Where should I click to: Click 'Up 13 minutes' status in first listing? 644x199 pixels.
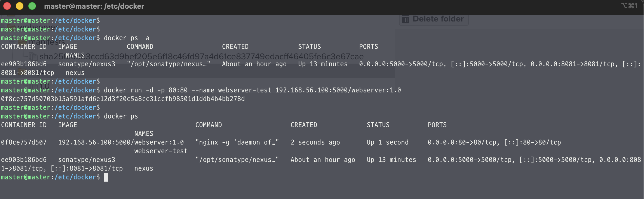coord(323,64)
